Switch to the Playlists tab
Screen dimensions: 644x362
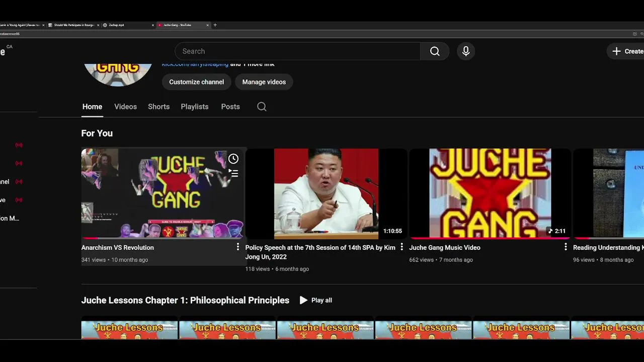pyautogui.click(x=195, y=107)
